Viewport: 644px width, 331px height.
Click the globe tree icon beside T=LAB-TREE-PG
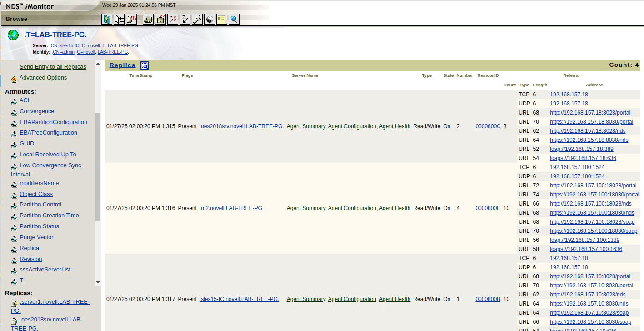pos(13,35)
